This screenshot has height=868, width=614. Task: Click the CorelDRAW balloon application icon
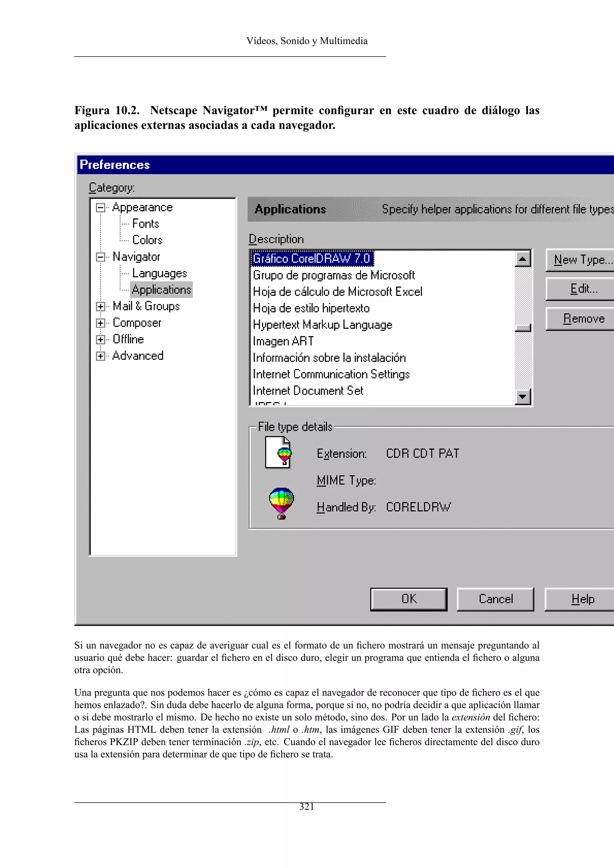tap(281, 503)
